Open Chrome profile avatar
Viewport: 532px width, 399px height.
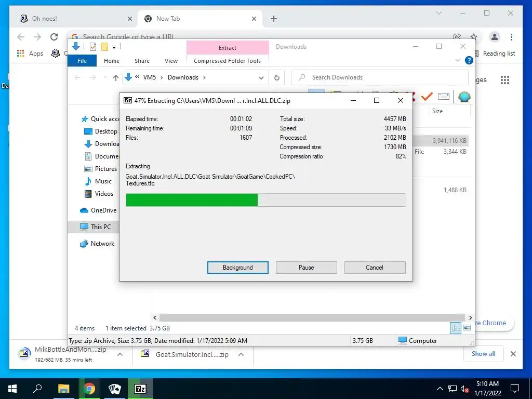click(x=495, y=37)
